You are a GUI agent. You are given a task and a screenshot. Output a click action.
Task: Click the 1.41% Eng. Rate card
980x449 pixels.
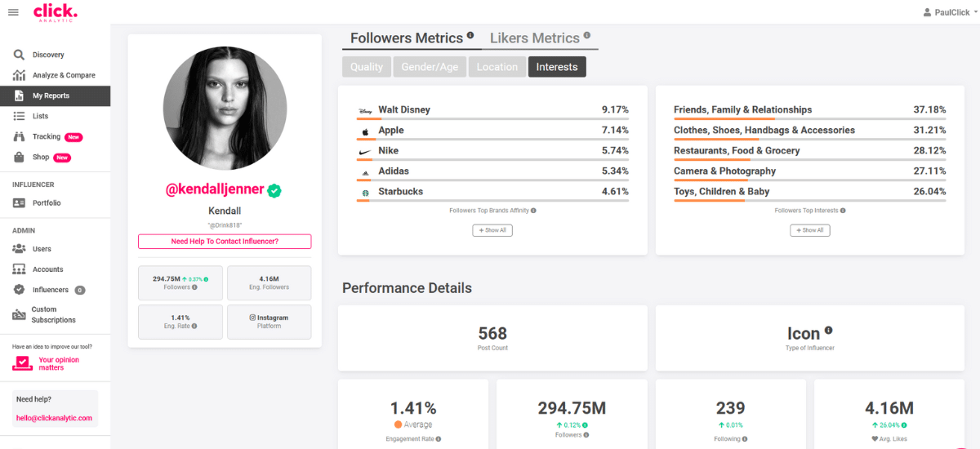point(180,322)
